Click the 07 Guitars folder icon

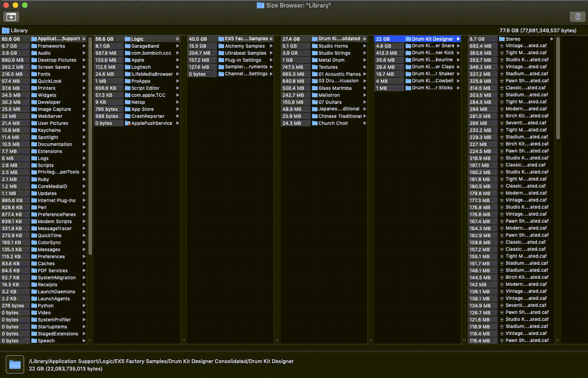315,102
